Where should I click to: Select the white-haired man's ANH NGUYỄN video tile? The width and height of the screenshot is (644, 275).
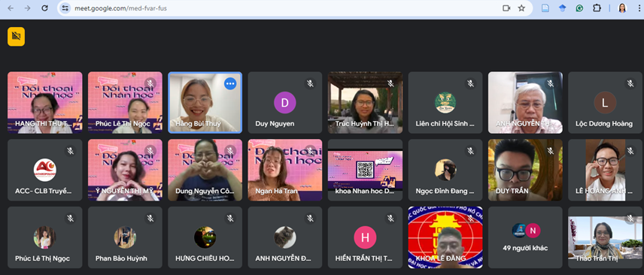[x=525, y=103]
